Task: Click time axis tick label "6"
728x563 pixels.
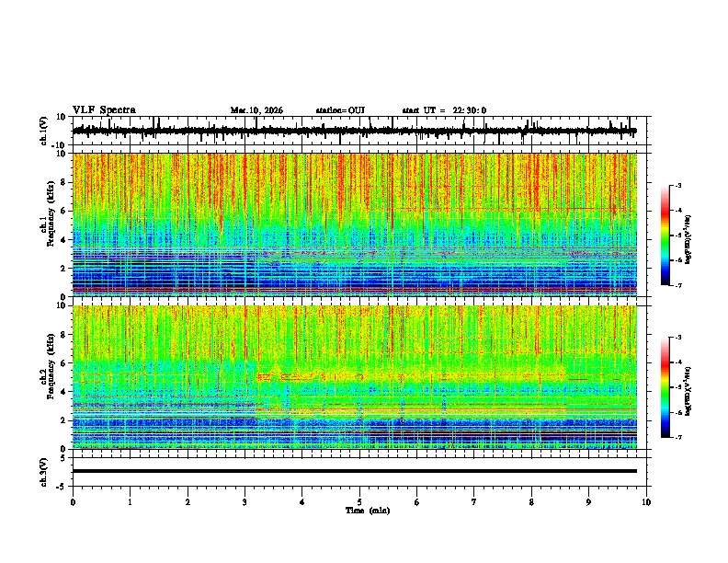Action: pyautogui.click(x=417, y=502)
